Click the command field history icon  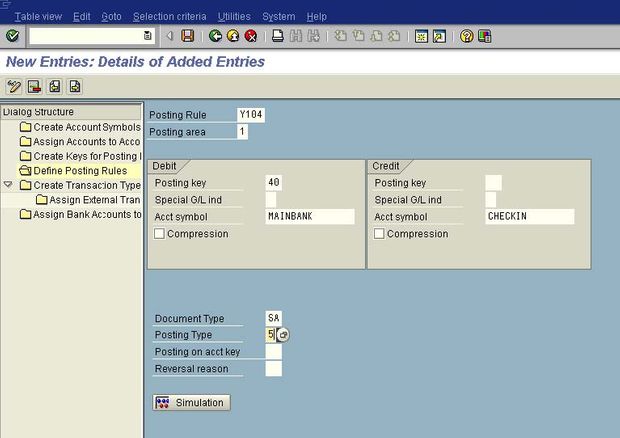point(147,36)
